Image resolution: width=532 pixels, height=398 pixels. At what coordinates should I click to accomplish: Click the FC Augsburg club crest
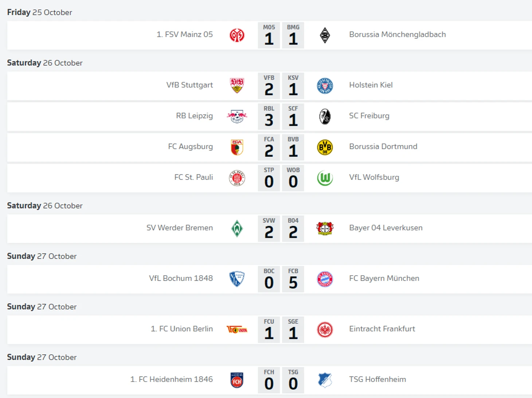(x=237, y=147)
